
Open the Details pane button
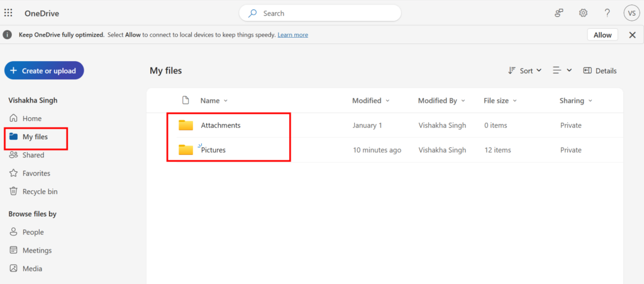coord(599,71)
